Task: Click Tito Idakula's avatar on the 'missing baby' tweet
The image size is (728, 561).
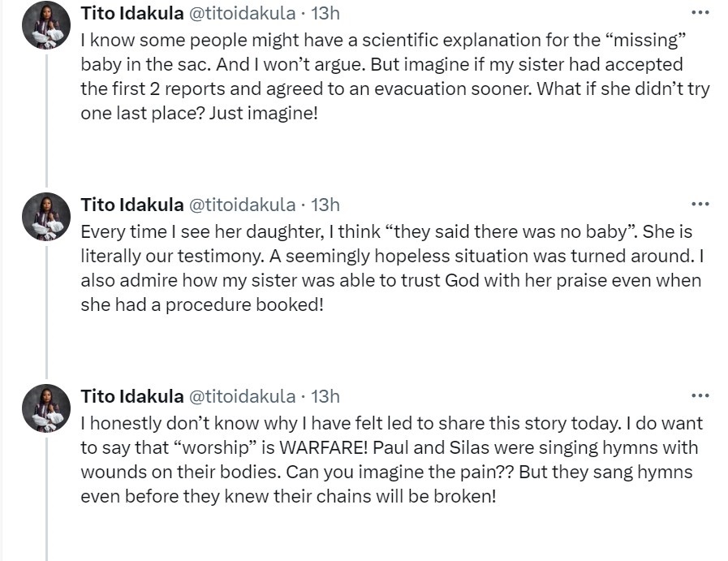Action: click(46, 25)
